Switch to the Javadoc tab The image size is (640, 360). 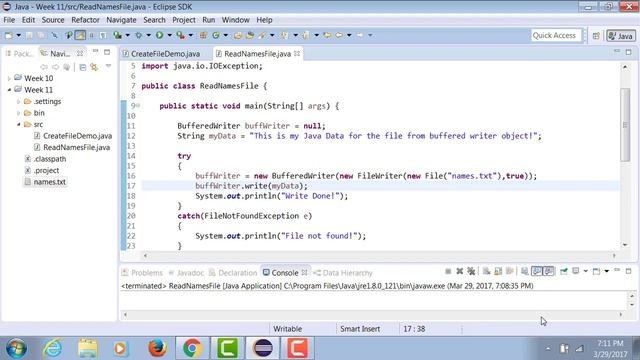coord(186,273)
